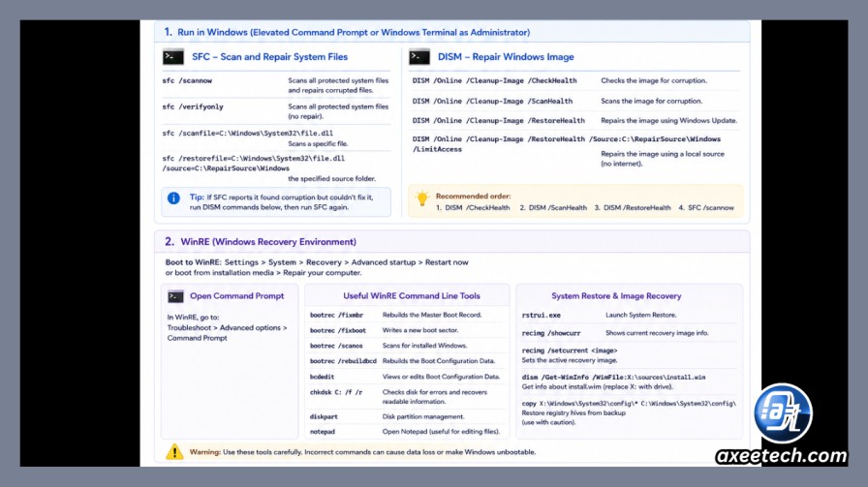
Task: Click the terminal icon beside DISM heading
Action: 419,57
